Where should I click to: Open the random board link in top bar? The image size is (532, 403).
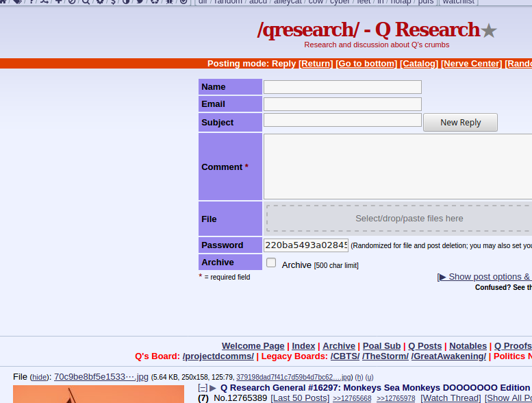point(228,1)
